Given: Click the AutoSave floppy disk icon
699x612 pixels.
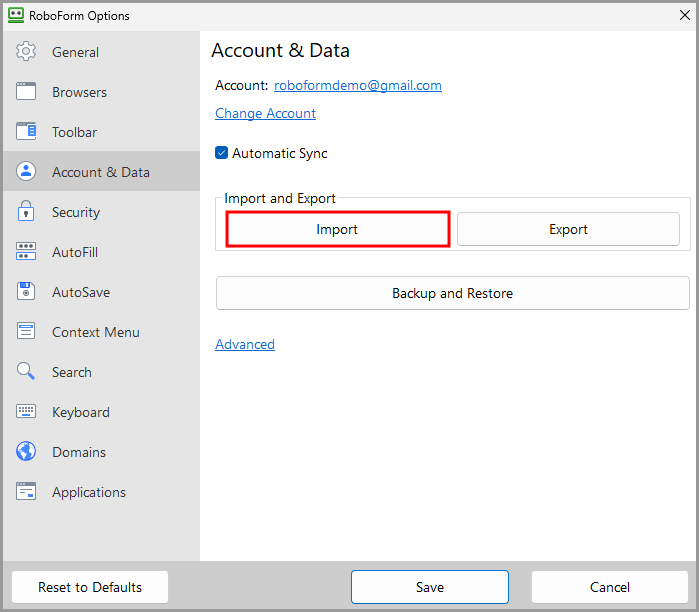Looking at the screenshot, I should tap(26, 291).
